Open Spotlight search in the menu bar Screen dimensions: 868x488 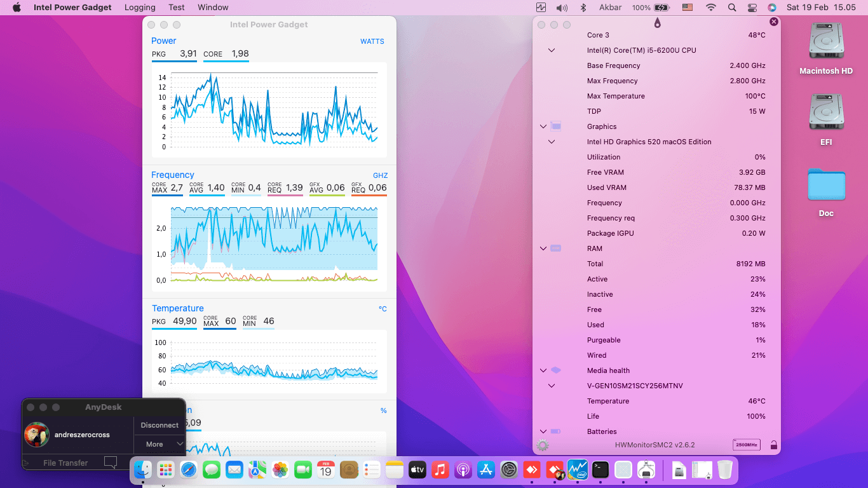(x=732, y=8)
